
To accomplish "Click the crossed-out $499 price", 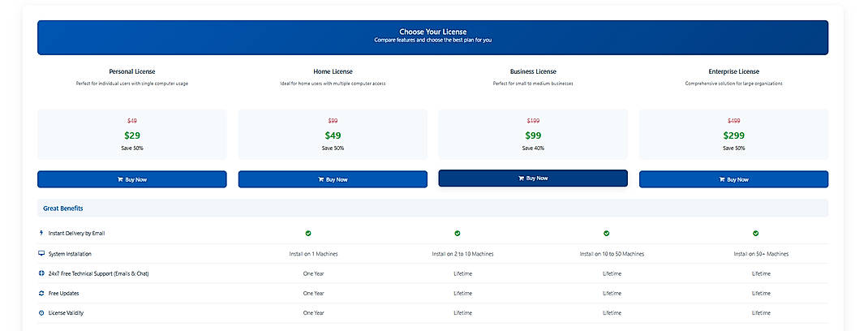I will pos(733,121).
